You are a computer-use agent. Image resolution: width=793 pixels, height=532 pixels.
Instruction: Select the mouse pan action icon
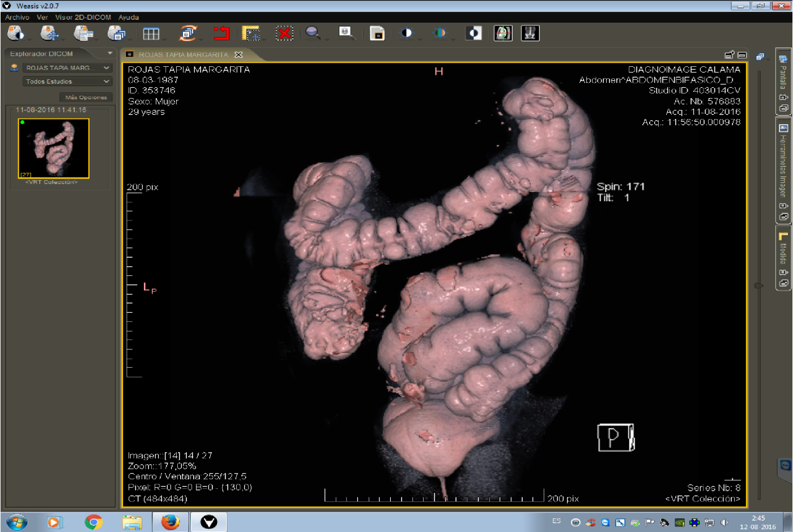[50, 33]
